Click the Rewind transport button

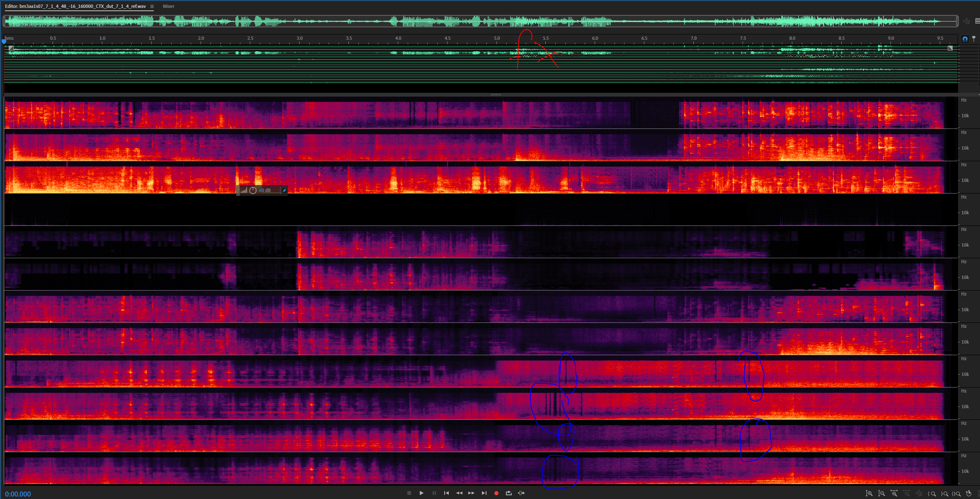[459, 493]
